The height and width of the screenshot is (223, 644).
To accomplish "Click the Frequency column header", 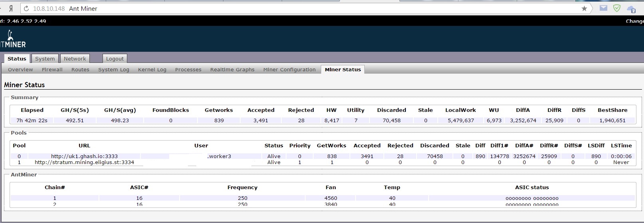I will pyautogui.click(x=242, y=187).
